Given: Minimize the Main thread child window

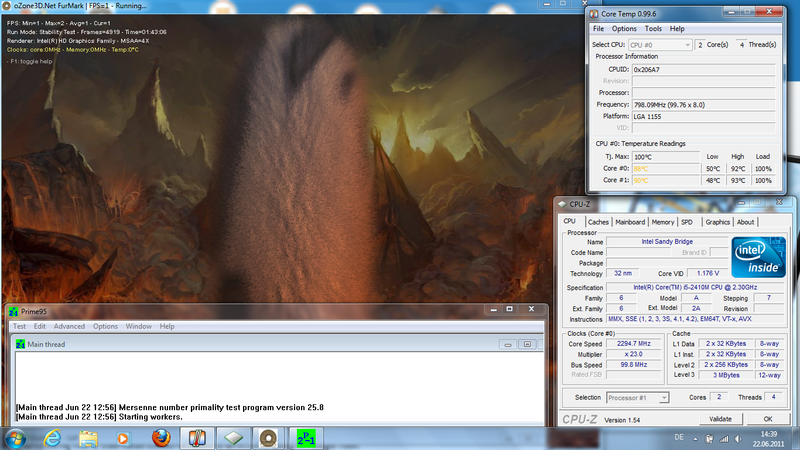Looking at the screenshot, I should (508, 344).
